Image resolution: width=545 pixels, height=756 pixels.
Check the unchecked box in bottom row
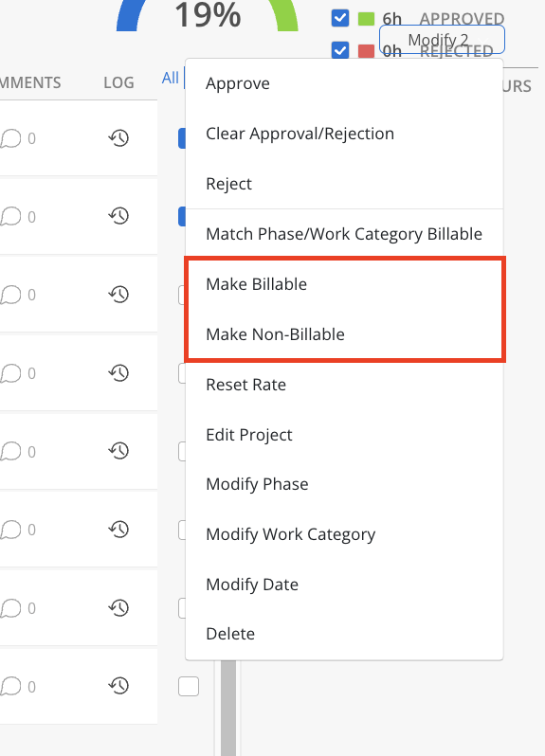[189, 686]
